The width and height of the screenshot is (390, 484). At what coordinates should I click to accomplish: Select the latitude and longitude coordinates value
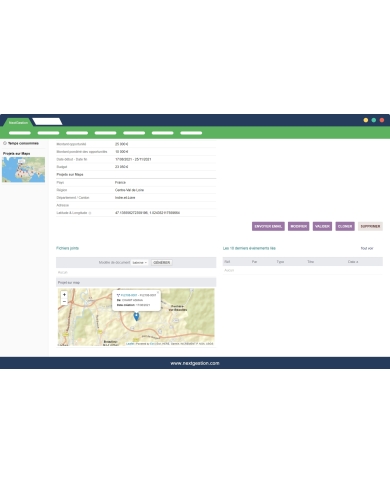click(147, 213)
